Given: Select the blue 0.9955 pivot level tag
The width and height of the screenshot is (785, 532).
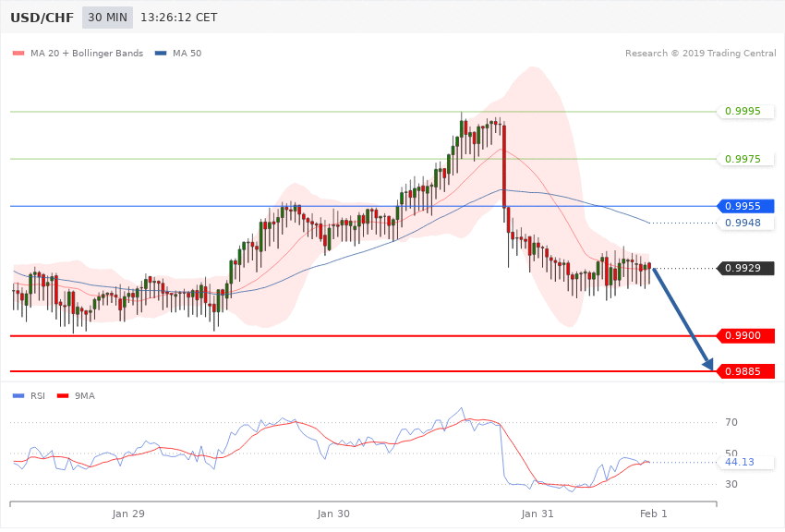Looking at the screenshot, I should pos(746,206).
